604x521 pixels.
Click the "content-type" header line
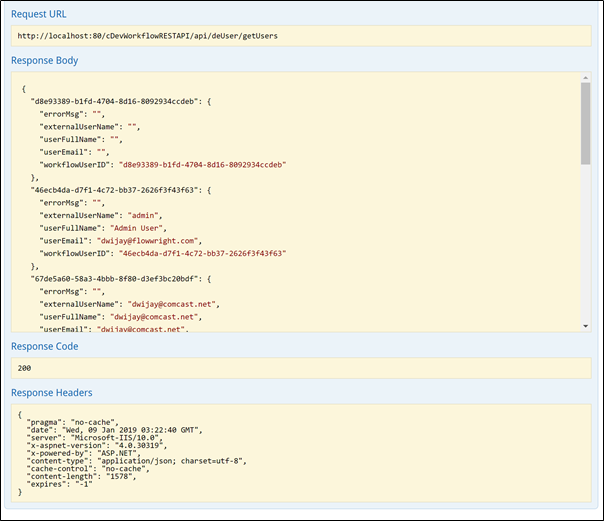136,461
